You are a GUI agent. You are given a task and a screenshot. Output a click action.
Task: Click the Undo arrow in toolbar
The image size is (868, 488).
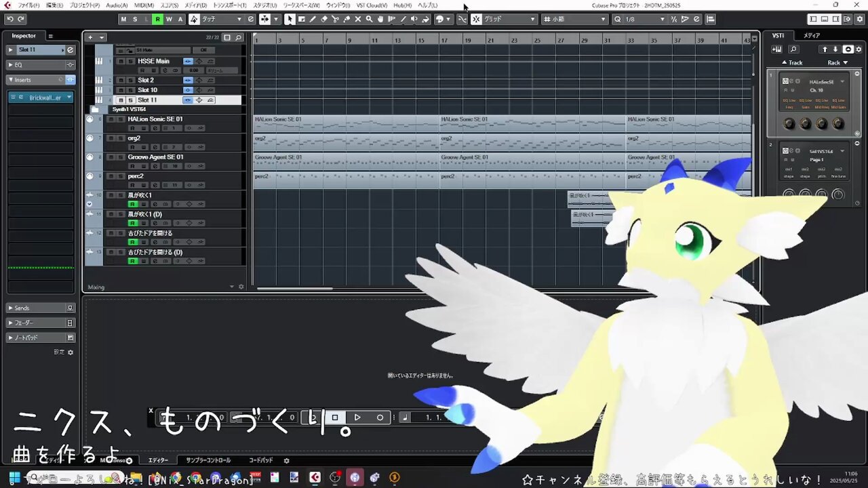[10, 19]
